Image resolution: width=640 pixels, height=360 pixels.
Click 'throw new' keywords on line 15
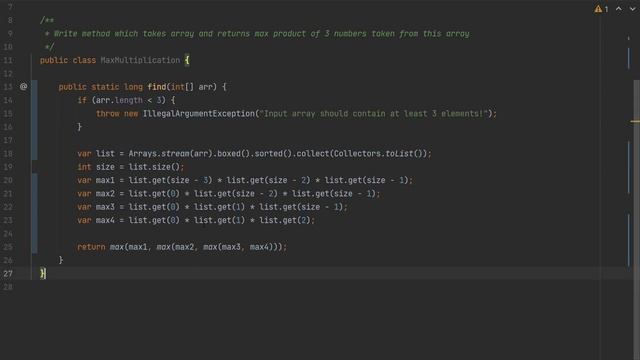pyautogui.click(x=117, y=113)
